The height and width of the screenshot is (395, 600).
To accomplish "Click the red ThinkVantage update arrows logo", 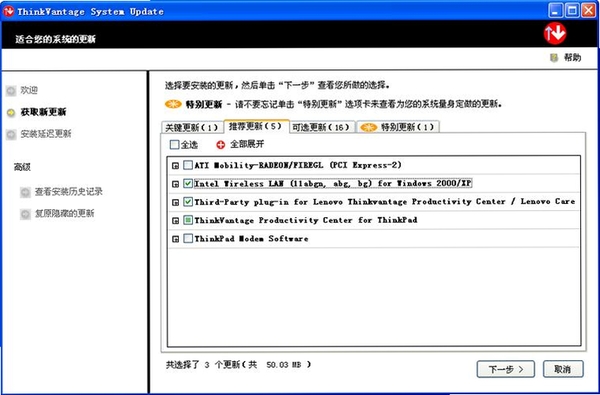I will click(x=555, y=34).
